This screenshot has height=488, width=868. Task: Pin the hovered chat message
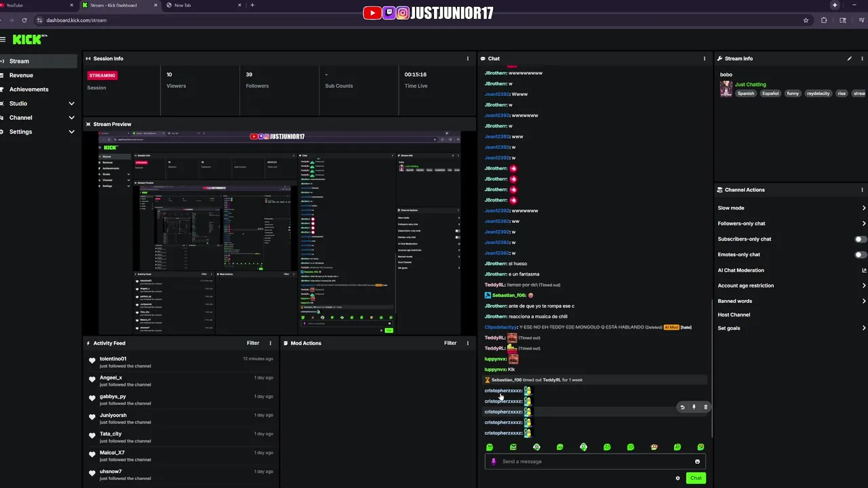(x=694, y=407)
